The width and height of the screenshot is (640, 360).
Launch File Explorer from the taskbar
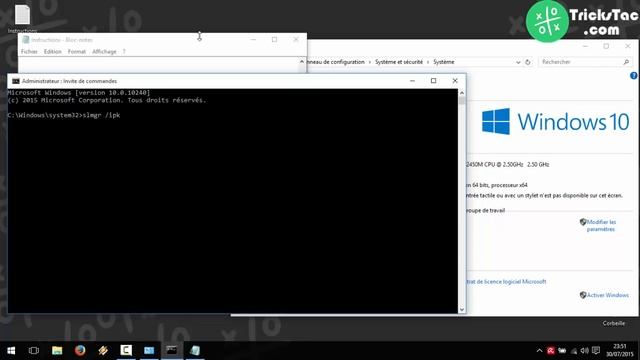pyautogui.click(x=57, y=351)
